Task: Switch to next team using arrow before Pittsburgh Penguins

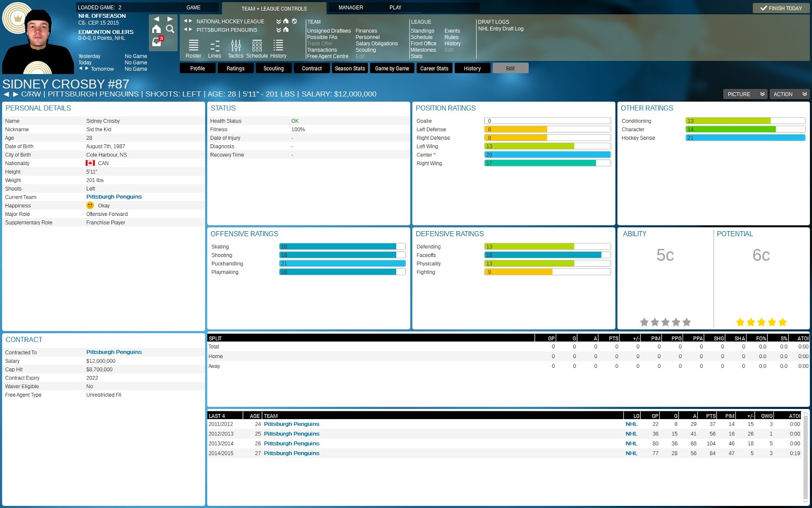Action: (190, 29)
